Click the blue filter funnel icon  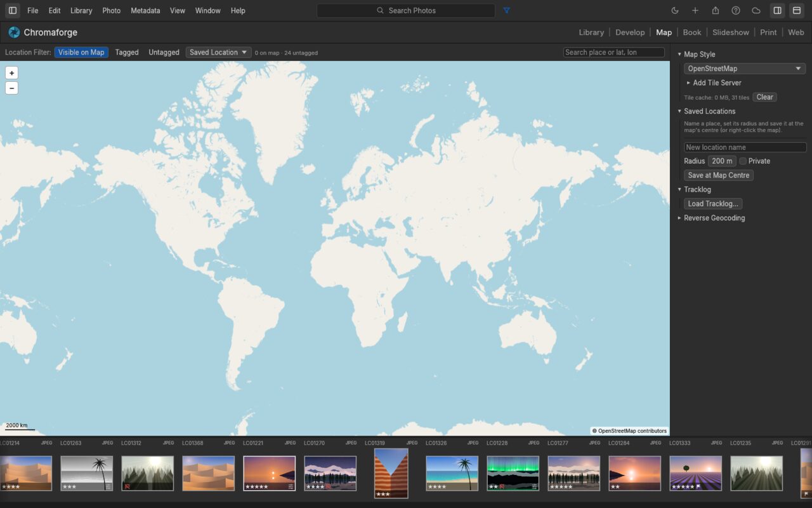[x=506, y=11]
